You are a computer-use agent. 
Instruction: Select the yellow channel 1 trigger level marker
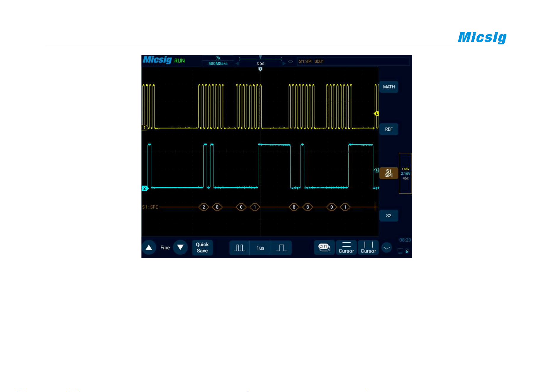tap(376, 114)
